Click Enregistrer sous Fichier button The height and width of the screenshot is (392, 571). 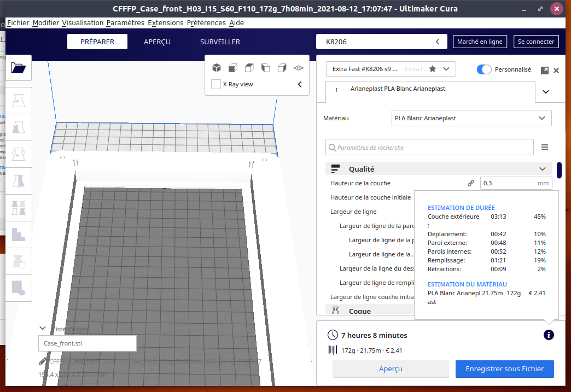pos(504,368)
